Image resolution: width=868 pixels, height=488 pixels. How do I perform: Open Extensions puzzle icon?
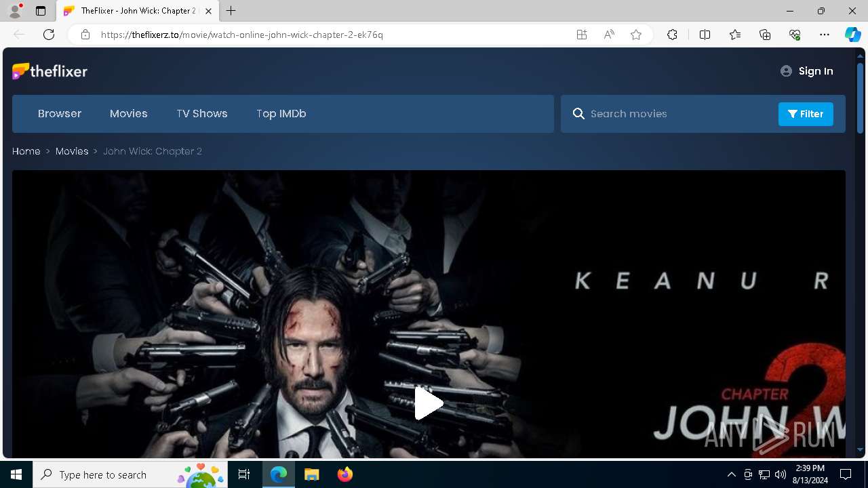[672, 35]
